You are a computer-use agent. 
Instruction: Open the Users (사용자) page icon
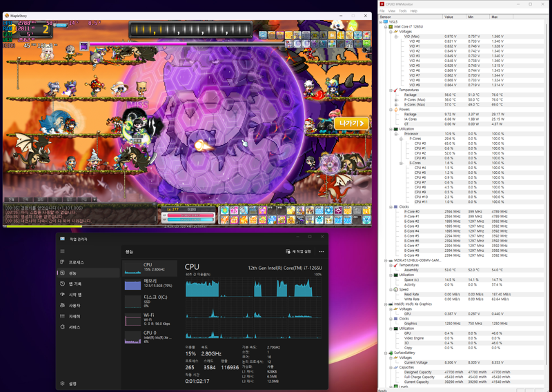pos(62,305)
